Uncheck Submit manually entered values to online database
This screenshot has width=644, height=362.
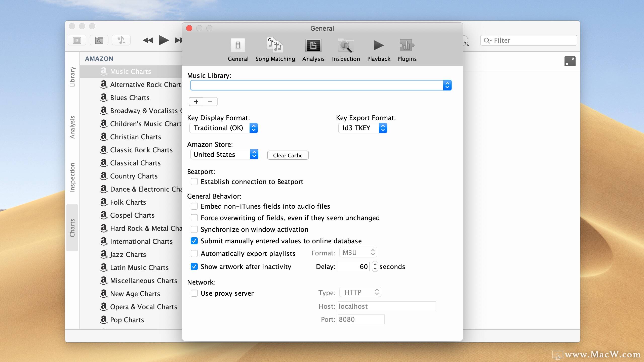point(194,241)
